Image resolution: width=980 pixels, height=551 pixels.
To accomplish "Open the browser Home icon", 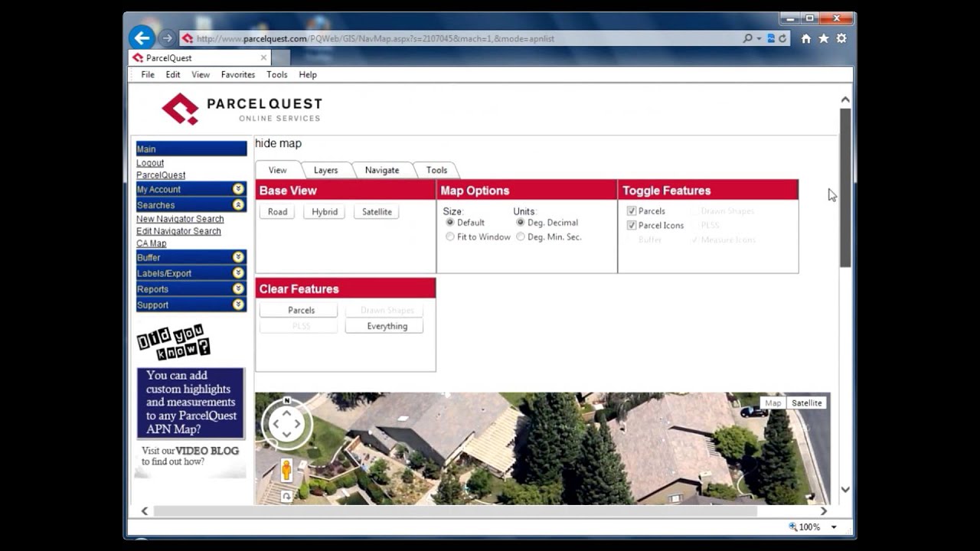I will coord(805,38).
